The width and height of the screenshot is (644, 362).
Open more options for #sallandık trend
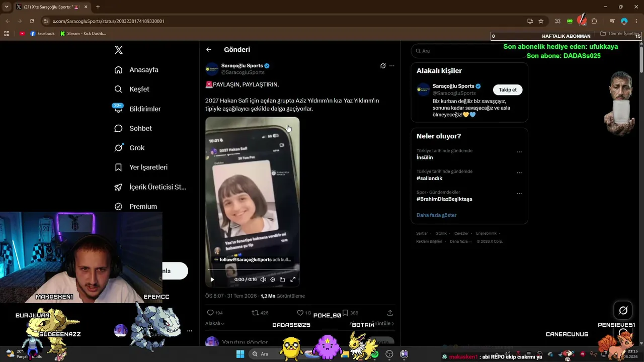[x=519, y=172]
